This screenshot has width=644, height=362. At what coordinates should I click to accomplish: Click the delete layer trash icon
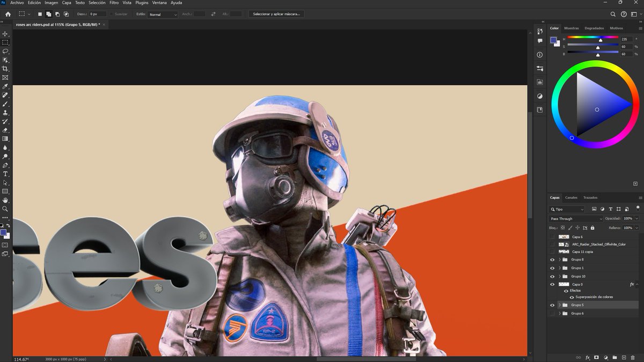(633, 357)
